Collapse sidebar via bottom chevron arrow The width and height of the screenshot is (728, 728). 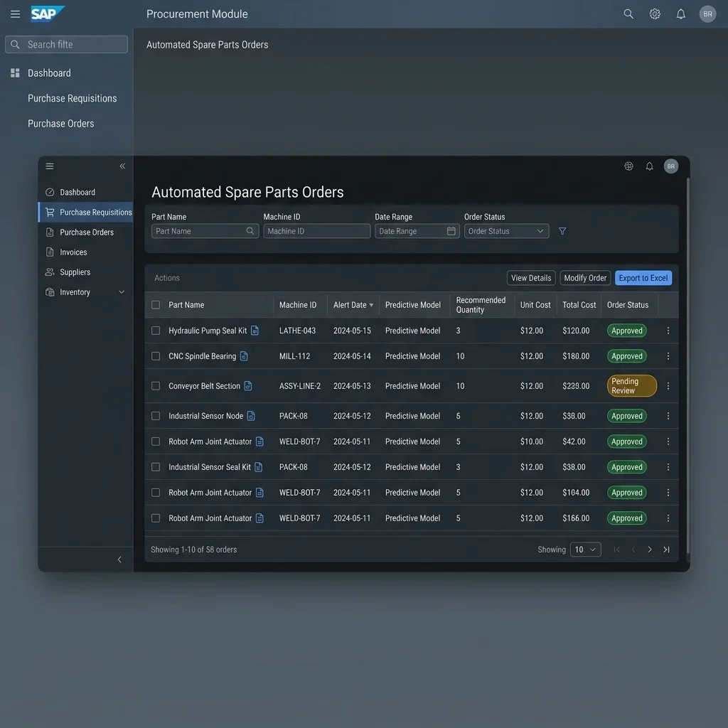[119, 560]
